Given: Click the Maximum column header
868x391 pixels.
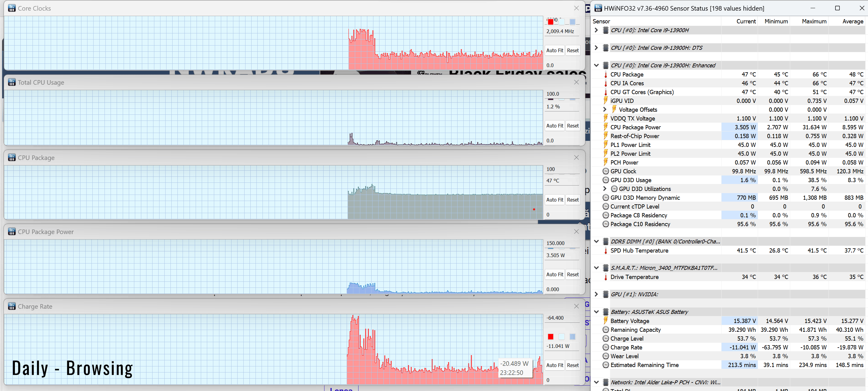Looking at the screenshot, I should pos(809,21).
